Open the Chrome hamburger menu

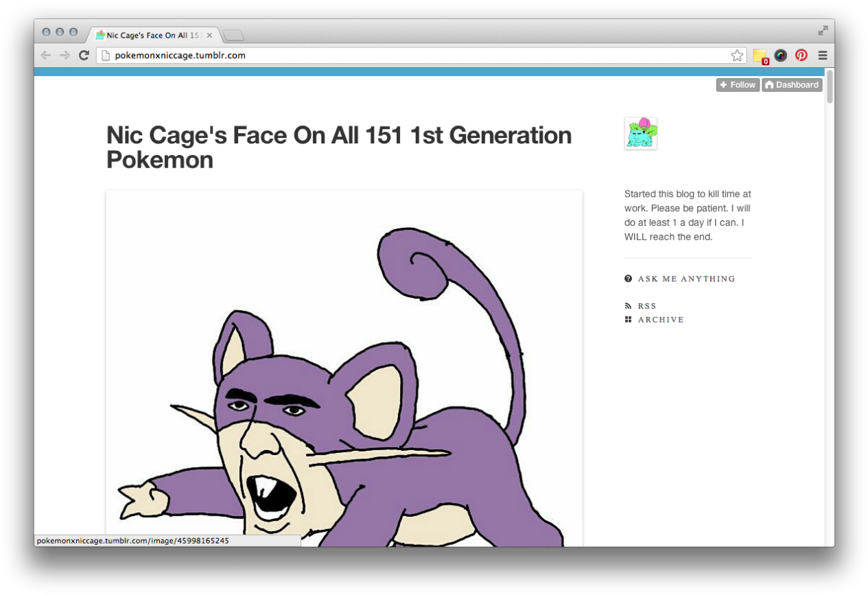coord(823,56)
